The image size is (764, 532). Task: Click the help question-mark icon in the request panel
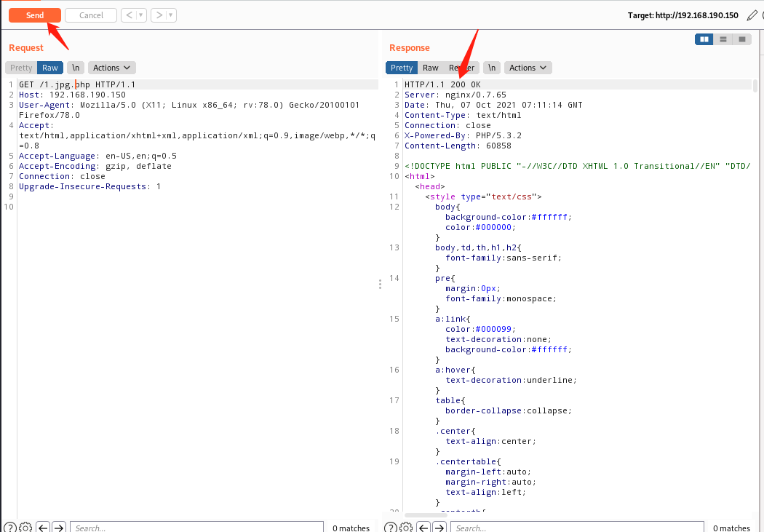coord(9,527)
